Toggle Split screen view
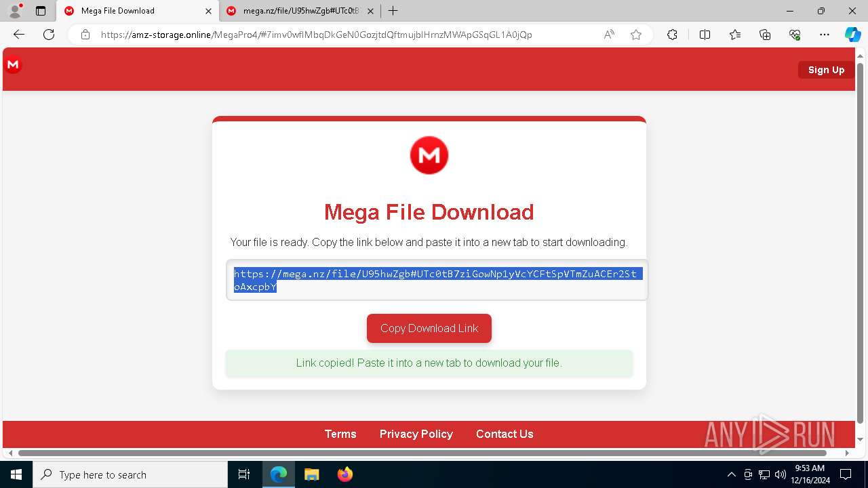The image size is (868, 488). click(x=705, y=35)
